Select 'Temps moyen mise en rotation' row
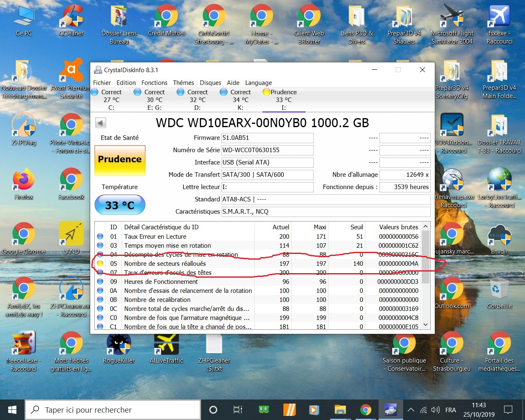The image size is (525, 420). [258, 246]
